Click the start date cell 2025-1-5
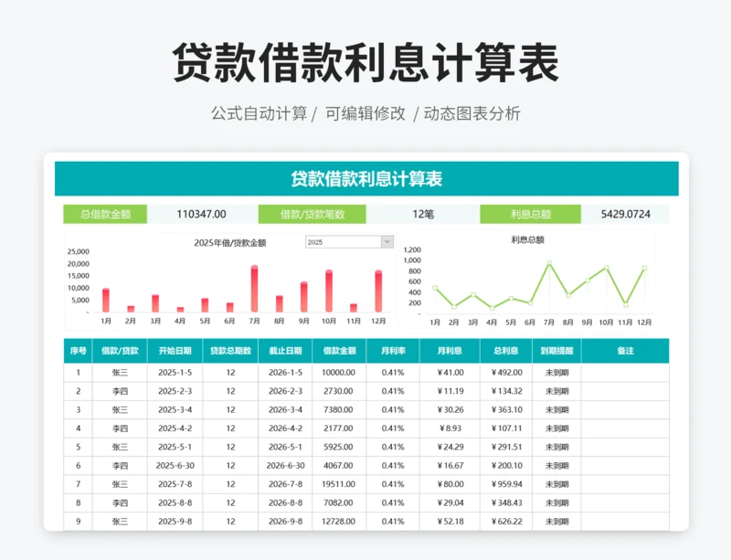The width and height of the screenshot is (731, 560). click(x=175, y=373)
